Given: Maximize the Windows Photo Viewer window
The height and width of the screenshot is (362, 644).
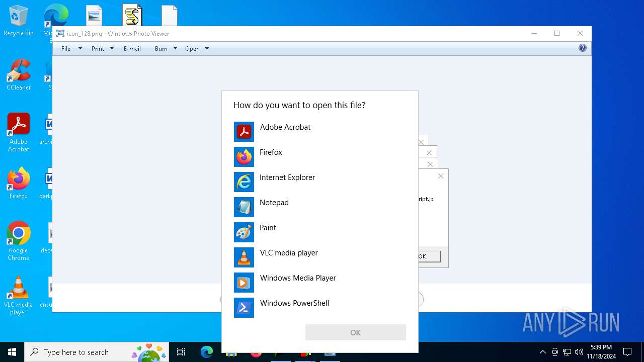Looking at the screenshot, I should tap(557, 33).
